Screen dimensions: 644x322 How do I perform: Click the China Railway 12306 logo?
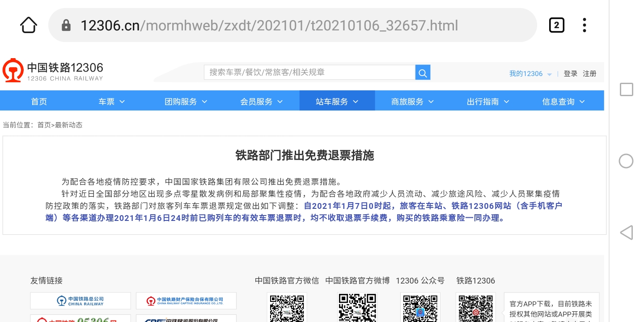tap(53, 71)
